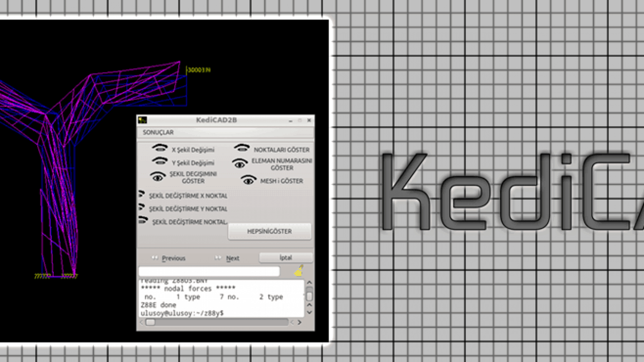Viewport: 644px width, 362px height.
Task: Close the KediCAD2B window
Action: pyautogui.click(x=309, y=120)
